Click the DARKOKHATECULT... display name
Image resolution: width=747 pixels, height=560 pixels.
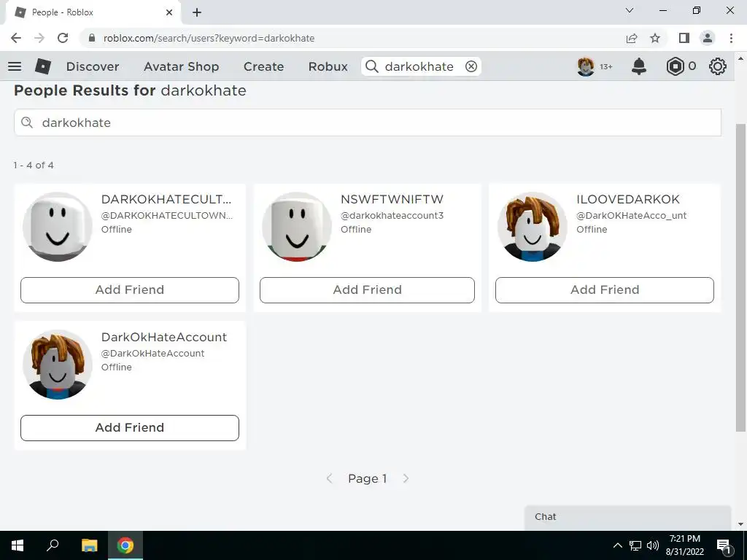[166, 200]
